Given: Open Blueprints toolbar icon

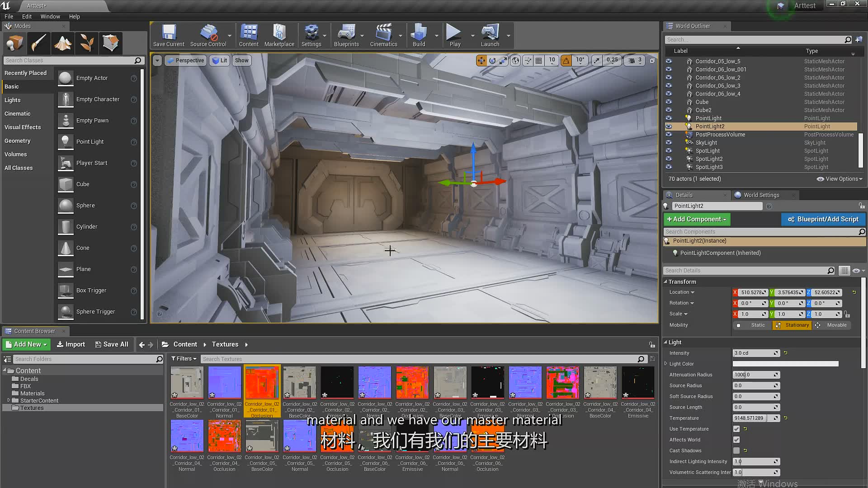Looking at the screenshot, I should pos(346,36).
